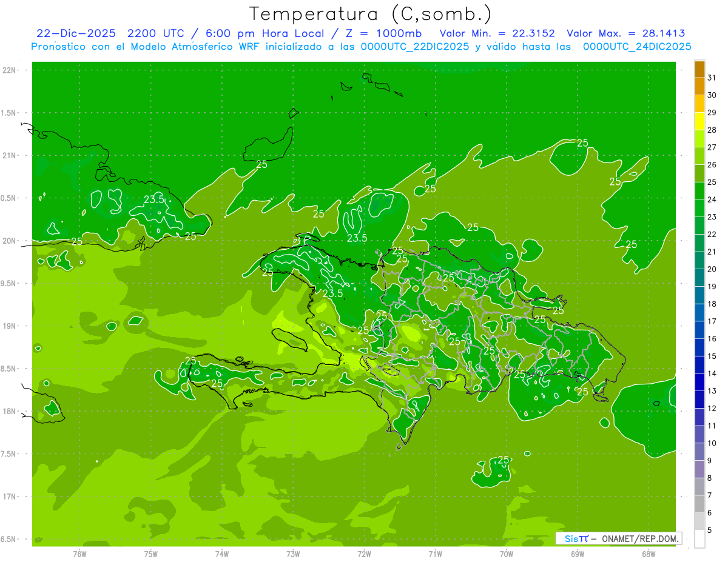Click the '73W' longitude label
The height and width of the screenshot is (562, 728).
pos(293,554)
